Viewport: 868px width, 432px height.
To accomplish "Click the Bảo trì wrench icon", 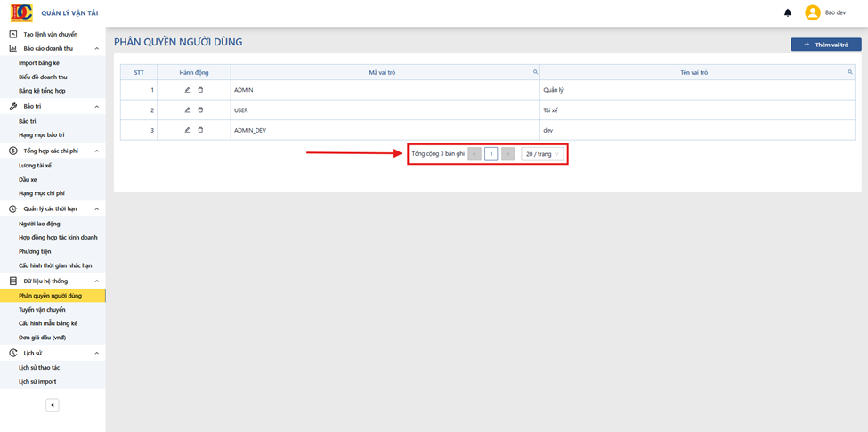I will tap(13, 106).
